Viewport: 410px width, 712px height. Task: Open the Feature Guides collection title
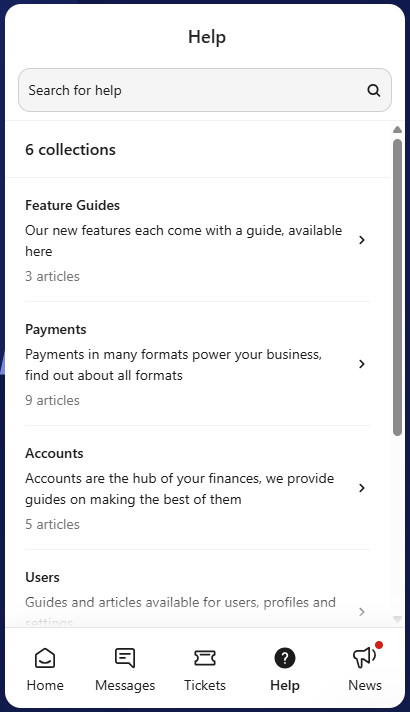tap(72, 205)
